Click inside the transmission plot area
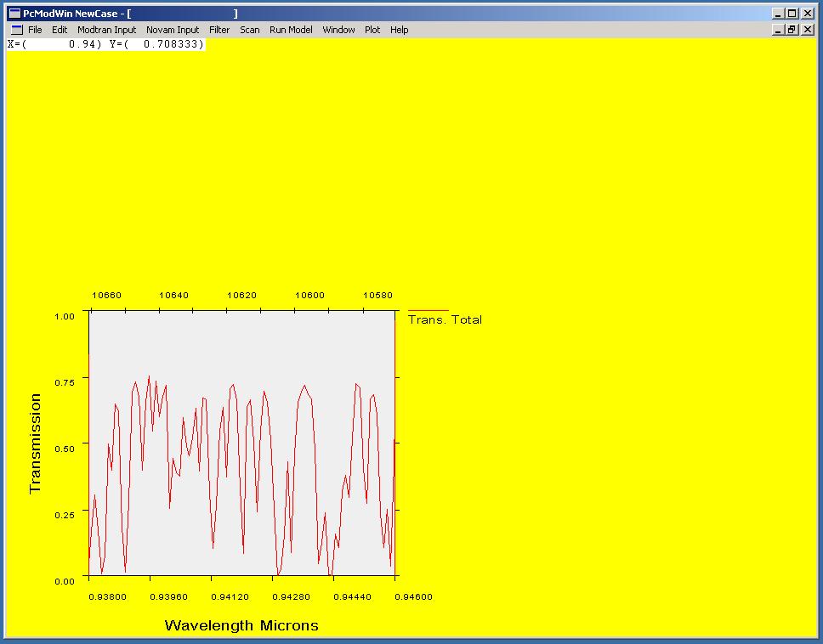The image size is (823, 644). [x=241, y=443]
